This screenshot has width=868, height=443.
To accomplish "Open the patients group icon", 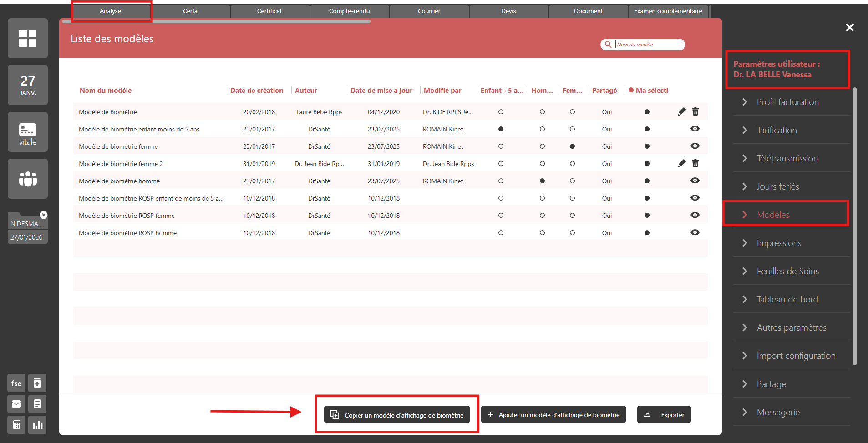I will tap(28, 179).
